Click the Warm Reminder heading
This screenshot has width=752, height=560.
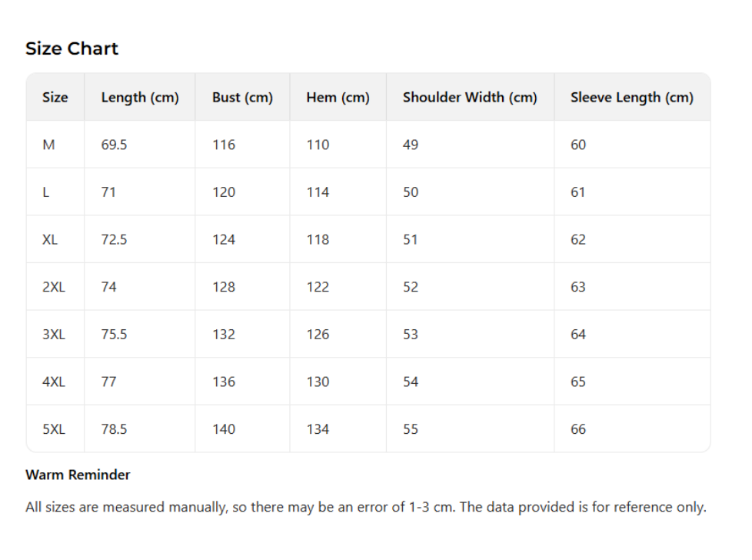pyautogui.click(x=78, y=475)
